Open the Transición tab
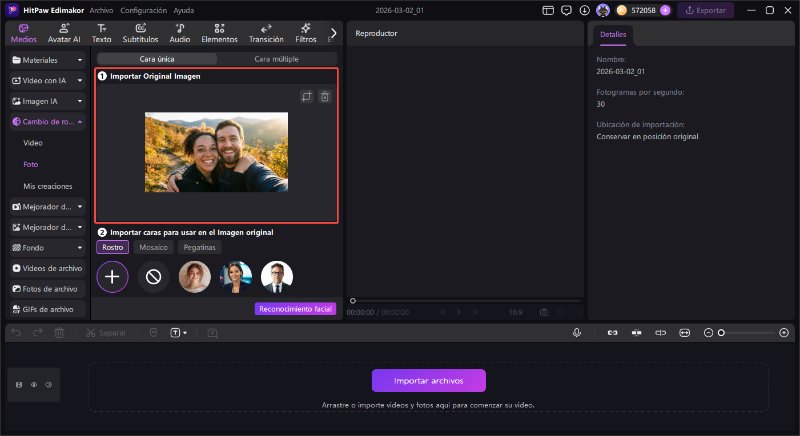Viewport: 800px width, 436px height. (266, 33)
